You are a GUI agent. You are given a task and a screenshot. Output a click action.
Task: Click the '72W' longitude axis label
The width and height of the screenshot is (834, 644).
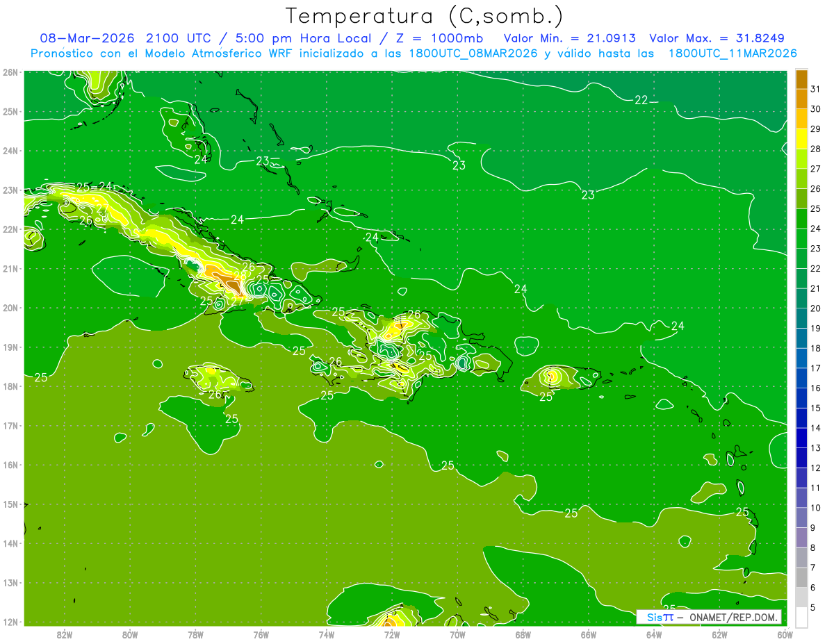click(x=391, y=634)
